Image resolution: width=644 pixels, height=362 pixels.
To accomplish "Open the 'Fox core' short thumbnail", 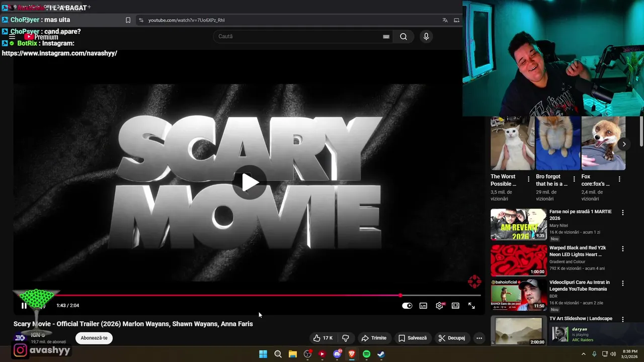I will pyautogui.click(x=603, y=143).
